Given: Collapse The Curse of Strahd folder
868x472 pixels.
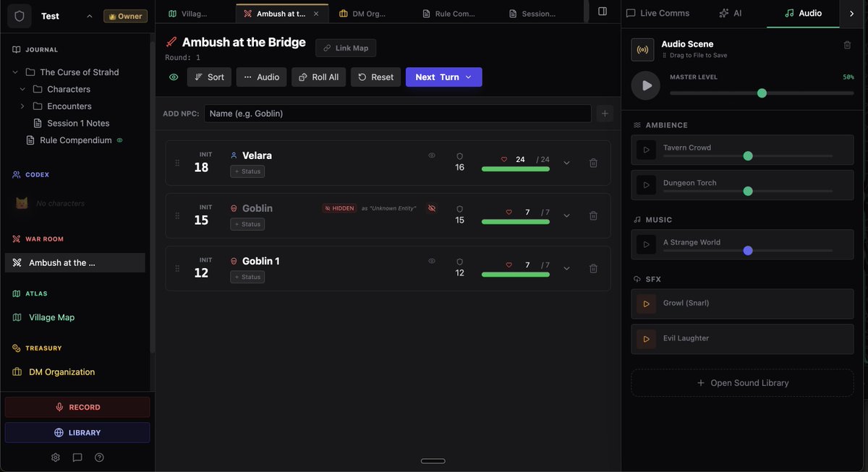Looking at the screenshot, I should click(15, 72).
